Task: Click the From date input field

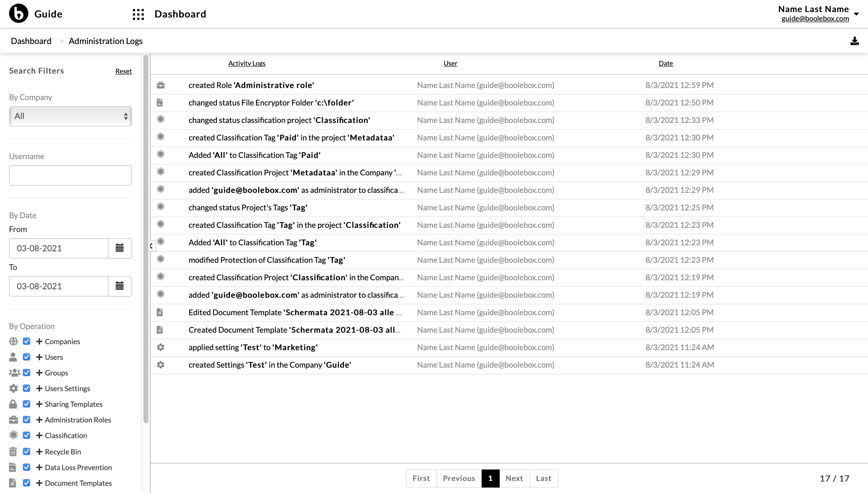Action: 58,248
